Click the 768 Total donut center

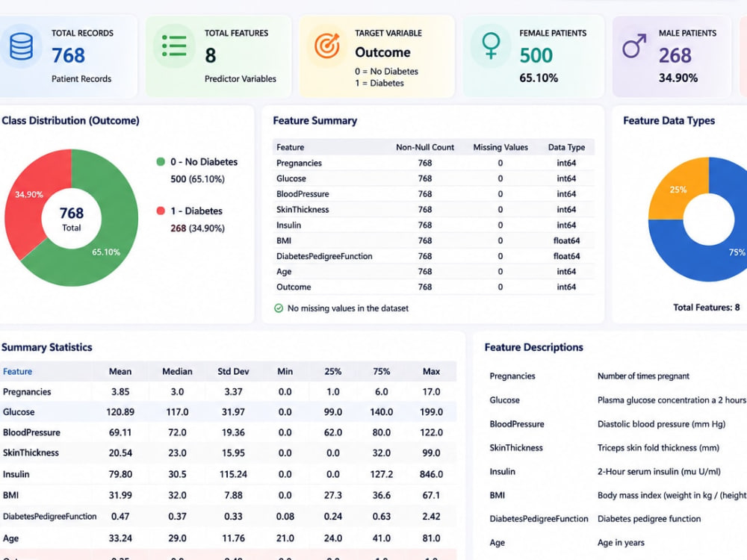coord(72,218)
